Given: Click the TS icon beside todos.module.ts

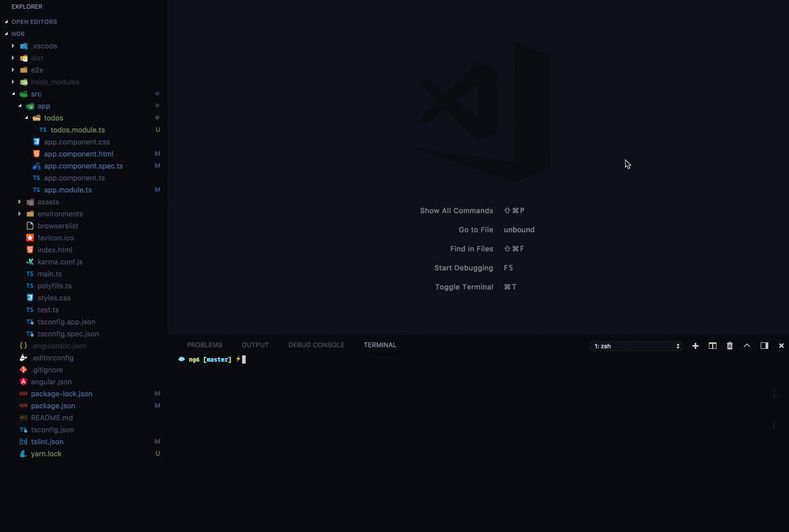Looking at the screenshot, I should [x=43, y=130].
